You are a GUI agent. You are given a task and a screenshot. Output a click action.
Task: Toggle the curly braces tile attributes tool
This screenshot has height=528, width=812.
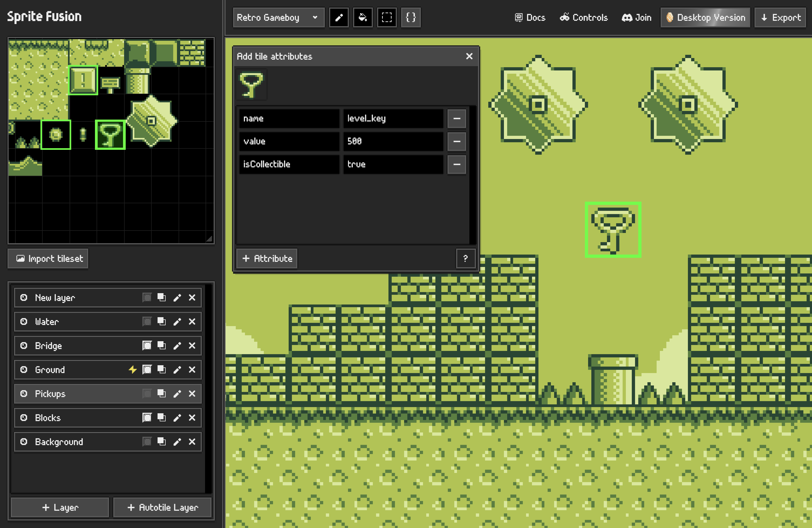click(411, 17)
